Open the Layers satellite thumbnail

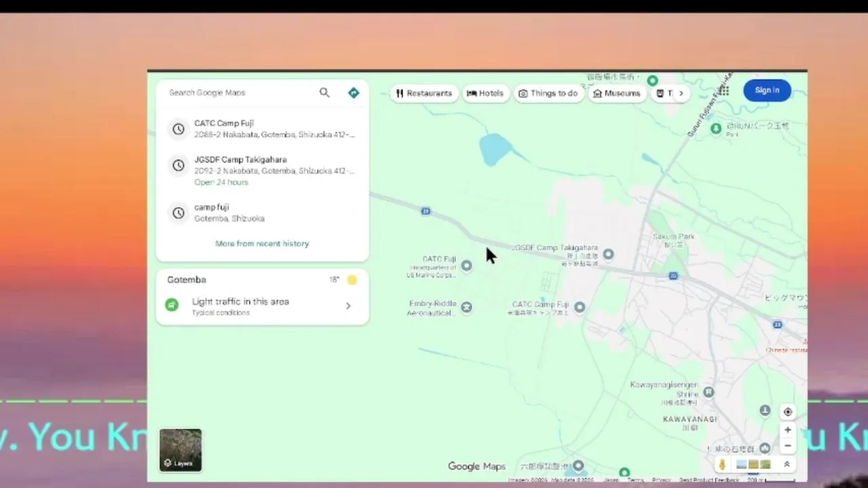pos(180,450)
